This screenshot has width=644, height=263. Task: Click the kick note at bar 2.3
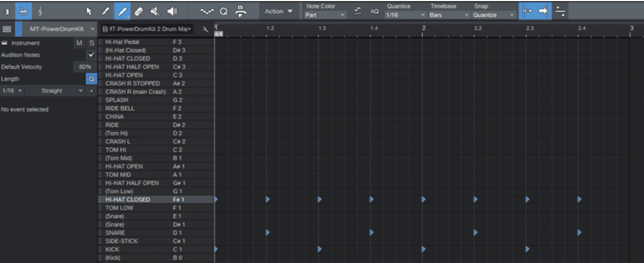tap(527, 249)
